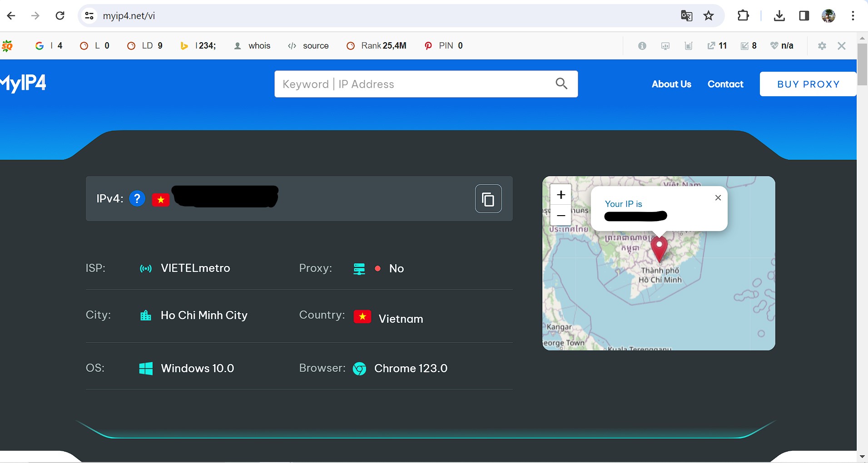Click the Vietnam country value
The height and width of the screenshot is (463, 868).
pyautogui.click(x=401, y=319)
